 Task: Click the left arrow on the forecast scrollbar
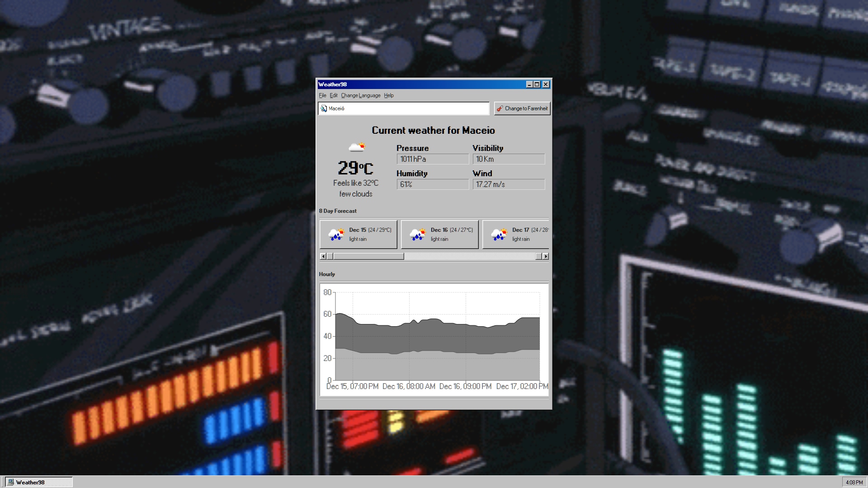pos(323,256)
